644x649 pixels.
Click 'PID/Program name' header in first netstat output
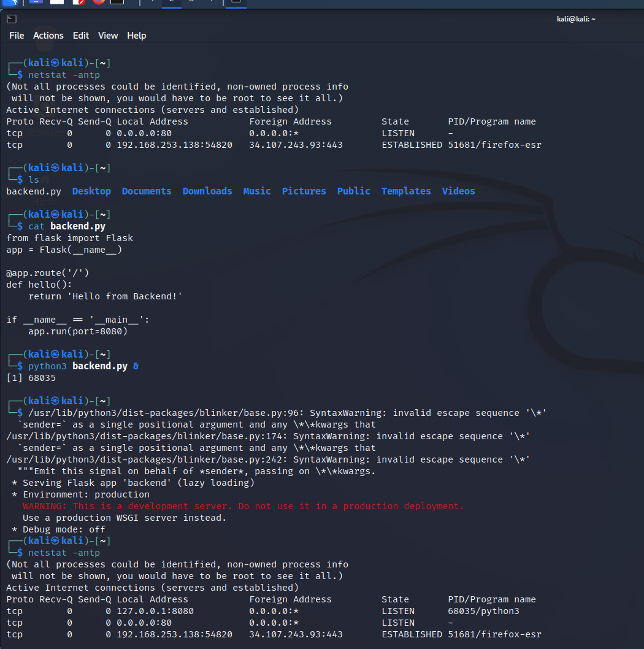click(492, 121)
